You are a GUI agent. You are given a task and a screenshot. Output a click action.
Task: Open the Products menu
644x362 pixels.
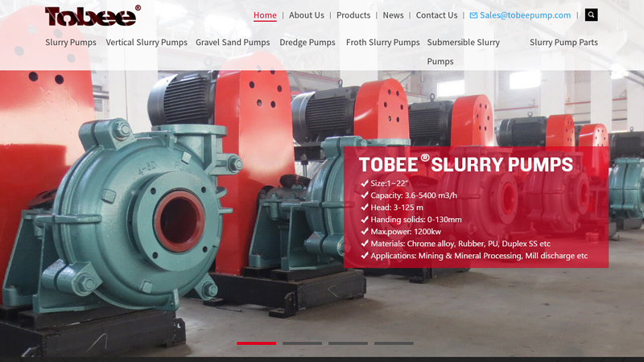[x=353, y=15]
